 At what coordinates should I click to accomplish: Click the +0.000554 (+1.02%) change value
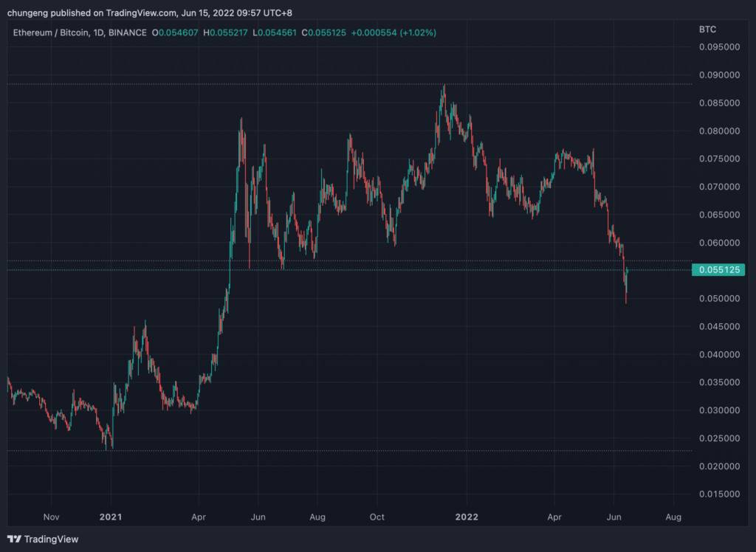[394, 32]
